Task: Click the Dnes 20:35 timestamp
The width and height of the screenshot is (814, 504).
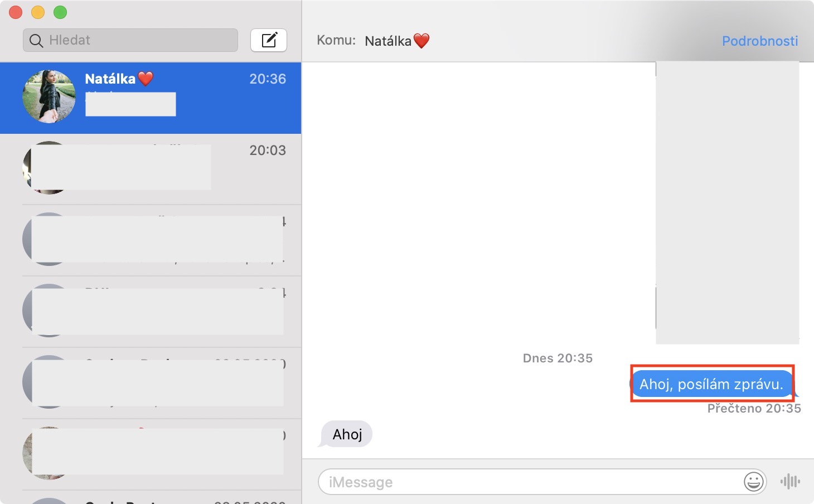Action: (558, 358)
